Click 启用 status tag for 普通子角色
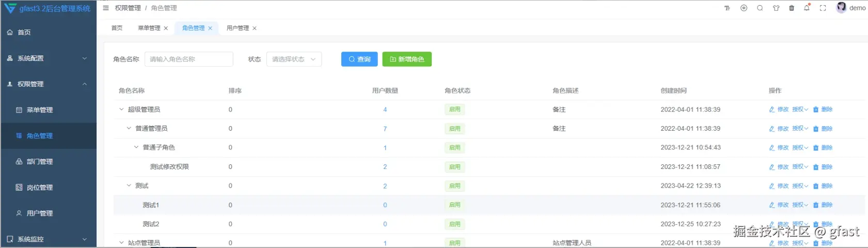Screen dimensions: 868x248 pos(454,148)
